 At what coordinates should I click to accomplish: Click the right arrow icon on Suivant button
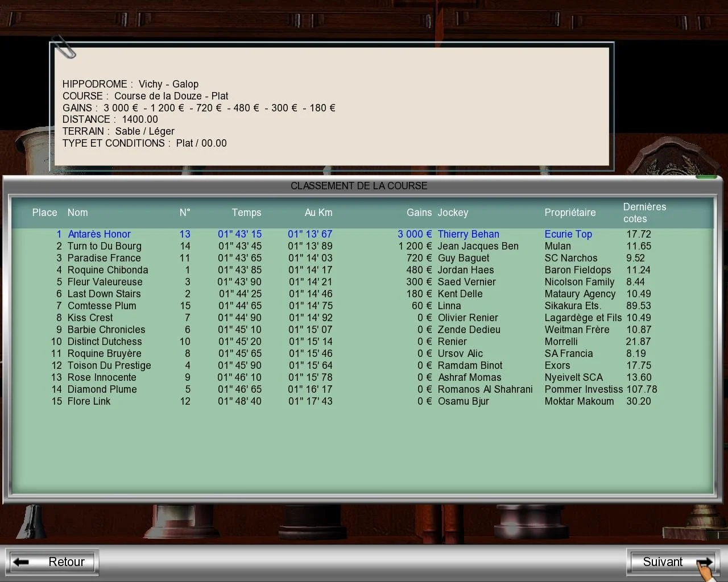(x=705, y=562)
